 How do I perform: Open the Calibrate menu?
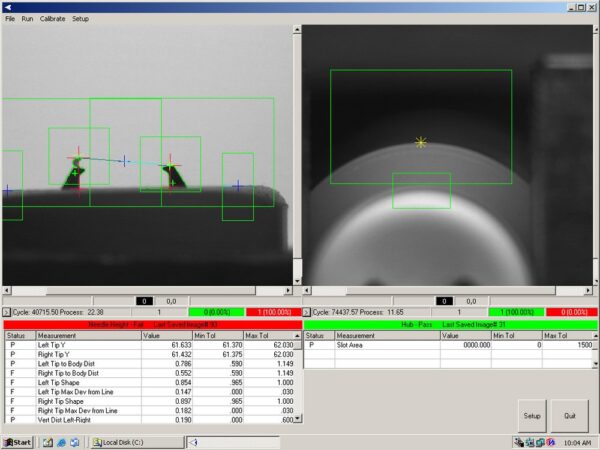tap(52, 19)
